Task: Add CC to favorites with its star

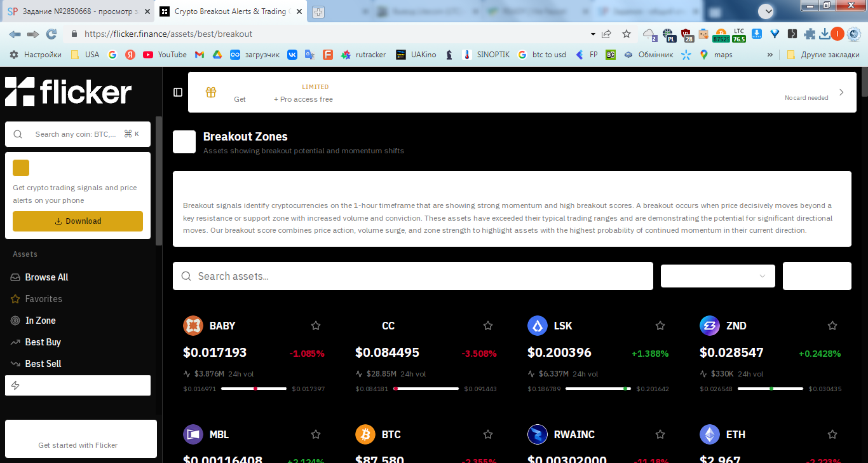Action: [x=488, y=326]
